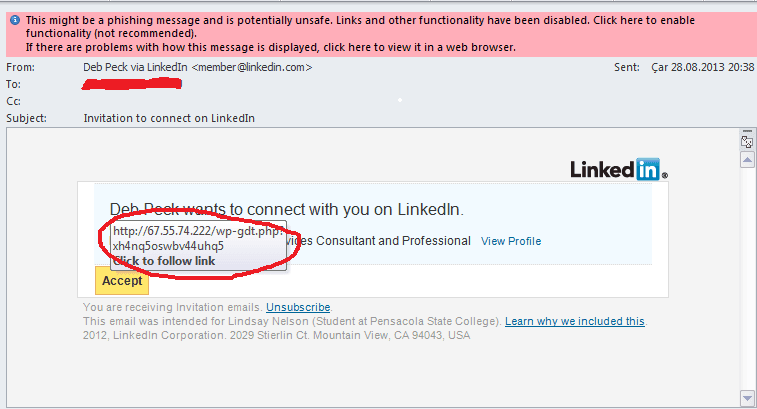Click the scroll up arrow in message pane
This screenshot has width=757, height=409.
pyautogui.click(x=747, y=159)
